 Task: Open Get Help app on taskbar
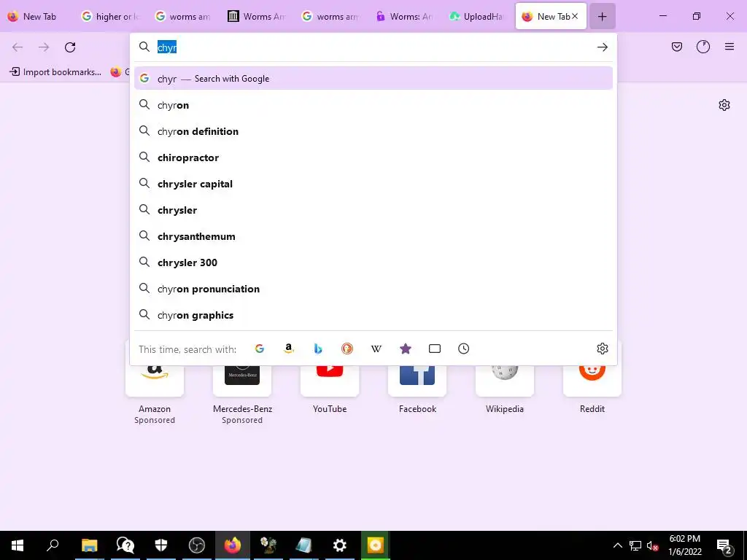tap(125, 545)
